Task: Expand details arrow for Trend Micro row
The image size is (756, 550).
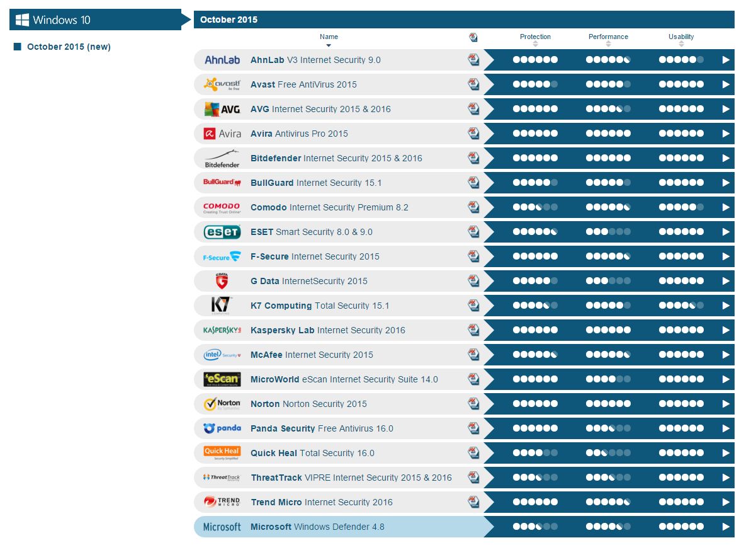Action: click(x=726, y=502)
